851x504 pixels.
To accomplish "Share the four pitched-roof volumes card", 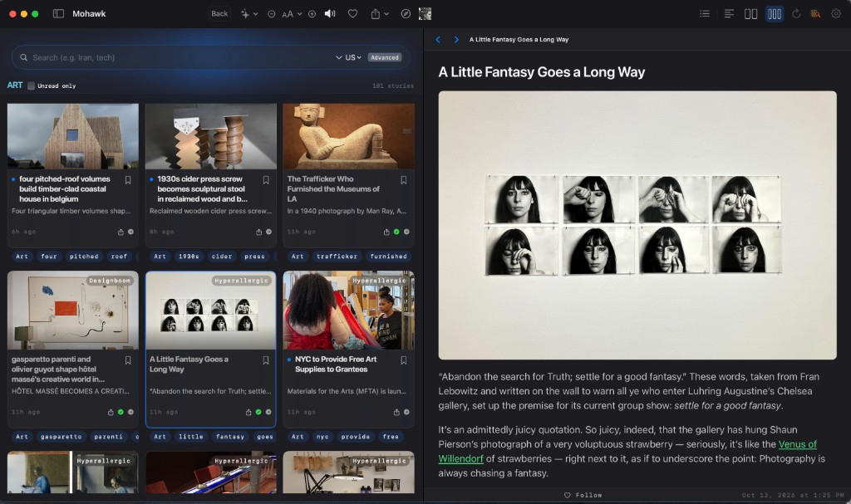I will [121, 232].
